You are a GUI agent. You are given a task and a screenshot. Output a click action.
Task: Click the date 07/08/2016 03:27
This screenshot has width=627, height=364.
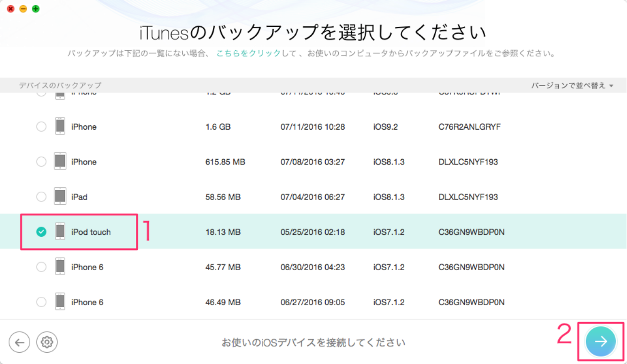click(313, 162)
